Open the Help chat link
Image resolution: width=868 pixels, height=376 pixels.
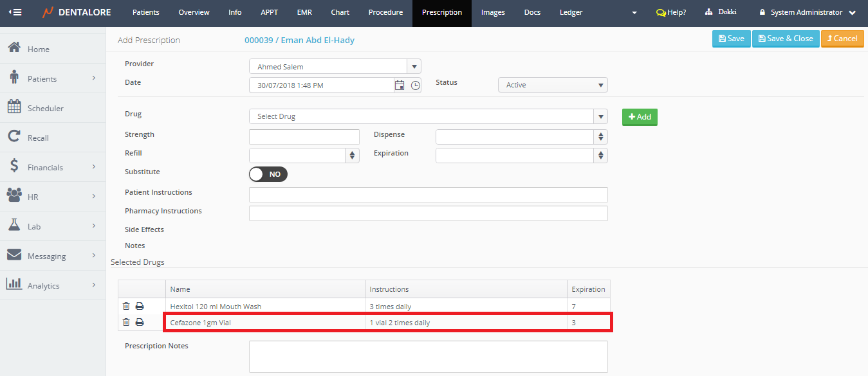click(x=670, y=12)
